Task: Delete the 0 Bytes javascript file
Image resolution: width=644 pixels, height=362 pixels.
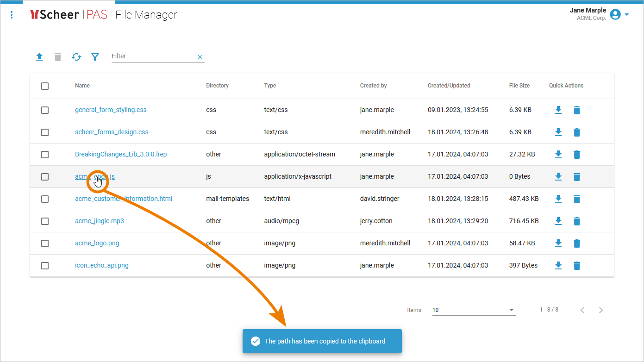Action: pyautogui.click(x=577, y=177)
